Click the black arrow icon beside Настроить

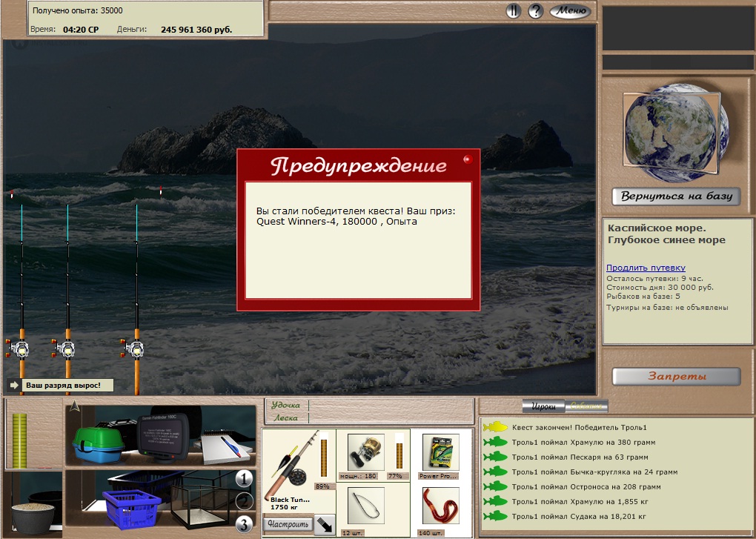point(325,525)
